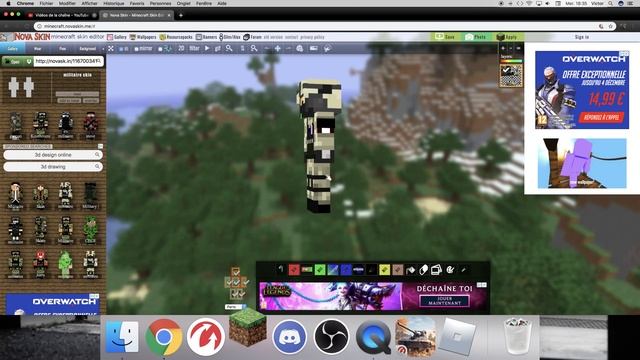
Task: Select the paint bucket fill tool
Action: pyautogui.click(x=411, y=269)
